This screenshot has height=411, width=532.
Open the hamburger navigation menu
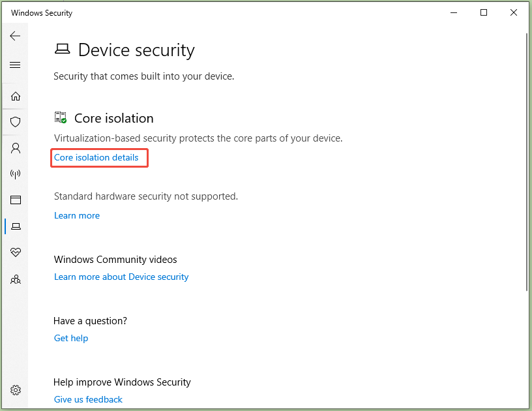pyautogui.click(x=15, y=65)
